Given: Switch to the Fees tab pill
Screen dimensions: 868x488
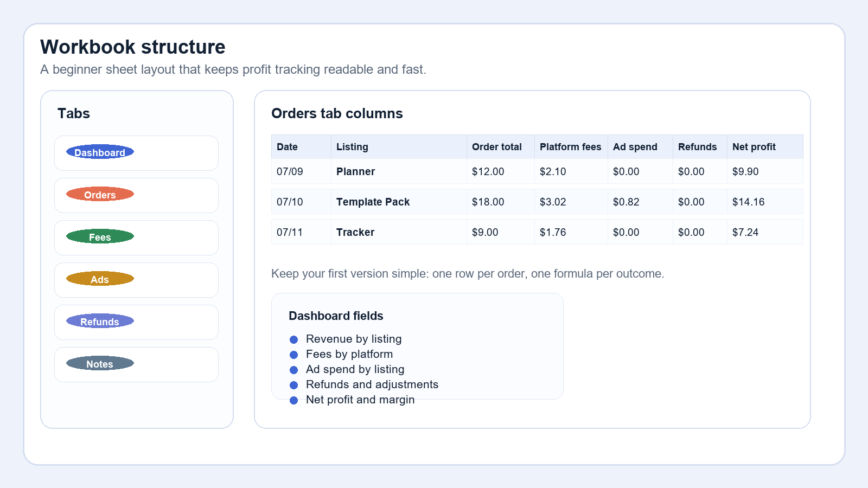Looking at the screenshot, I should (x=100, y=237).
